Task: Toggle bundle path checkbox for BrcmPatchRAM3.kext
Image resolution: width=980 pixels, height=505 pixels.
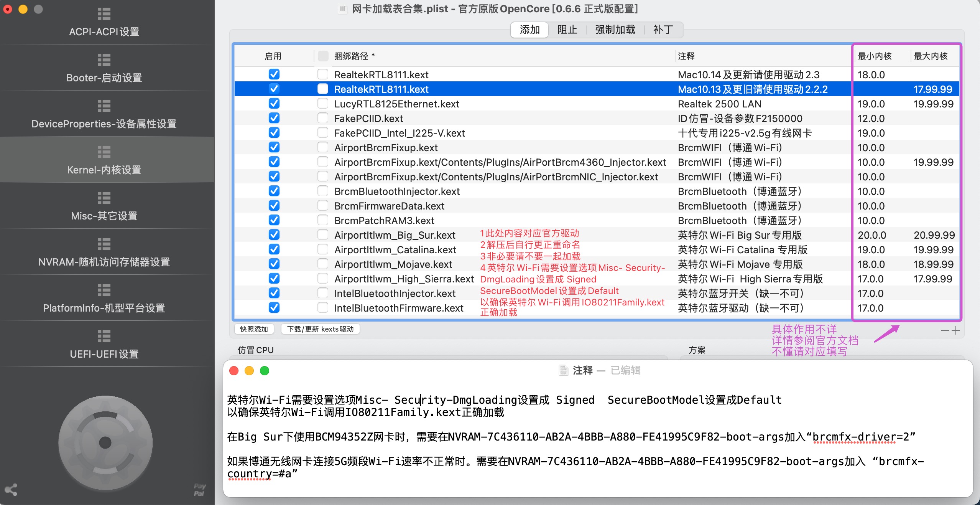Action: coord(323,220)
